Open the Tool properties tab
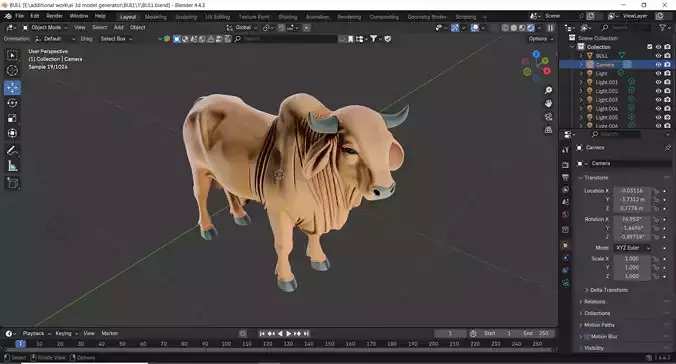The width and height of the screenshot is (676, 364). point(565,150)
